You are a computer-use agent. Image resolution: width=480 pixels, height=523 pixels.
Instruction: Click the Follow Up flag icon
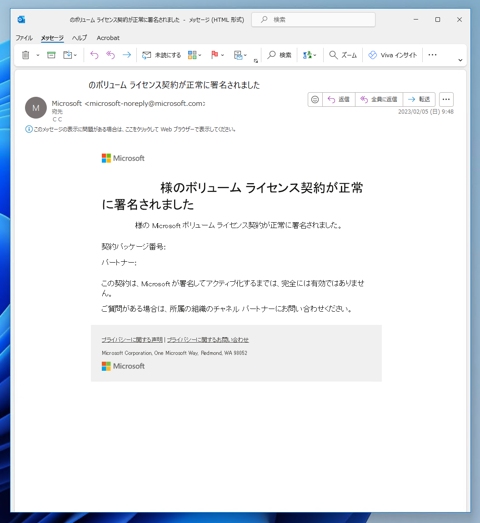[x=214, y=55]
